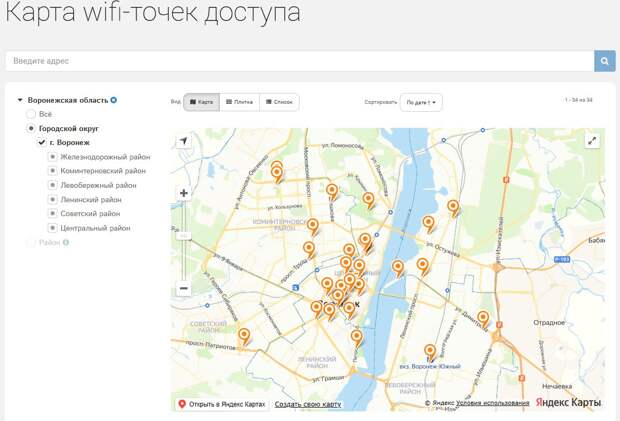Switch to the Плитка view
620x421 pixels.
click(239, 102)
